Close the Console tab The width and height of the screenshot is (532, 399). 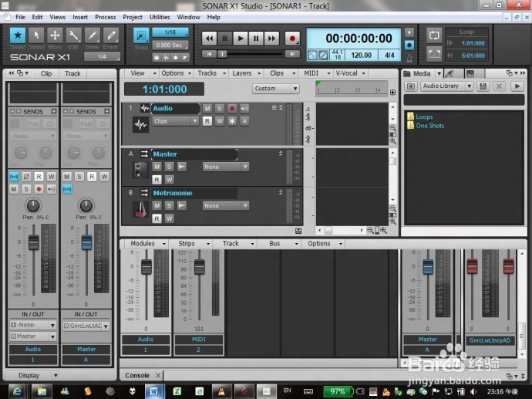158,376
